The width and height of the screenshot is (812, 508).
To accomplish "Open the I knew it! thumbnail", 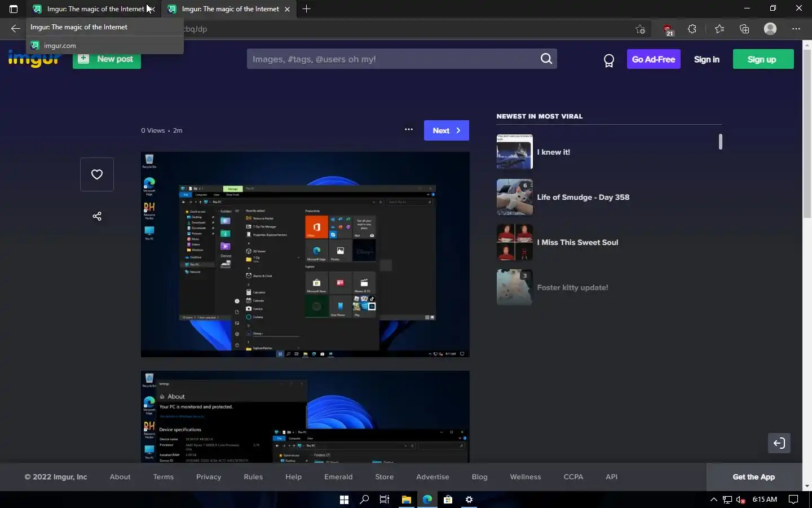I will (x=514, y=152).
